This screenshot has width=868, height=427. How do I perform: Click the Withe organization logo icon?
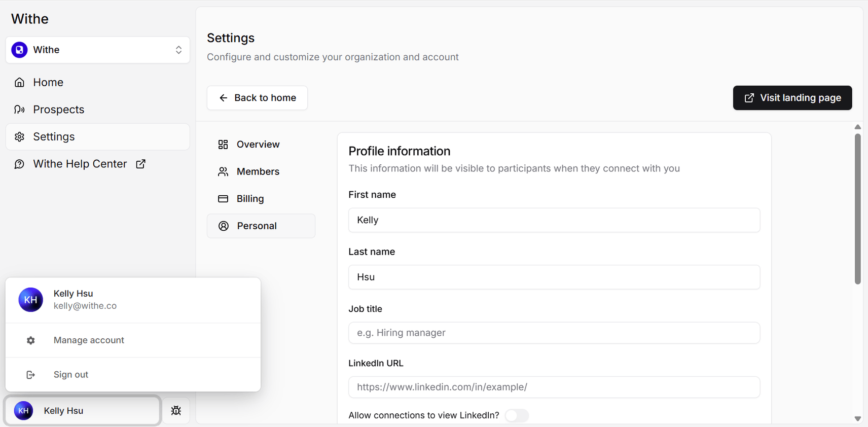pos(19,50)
